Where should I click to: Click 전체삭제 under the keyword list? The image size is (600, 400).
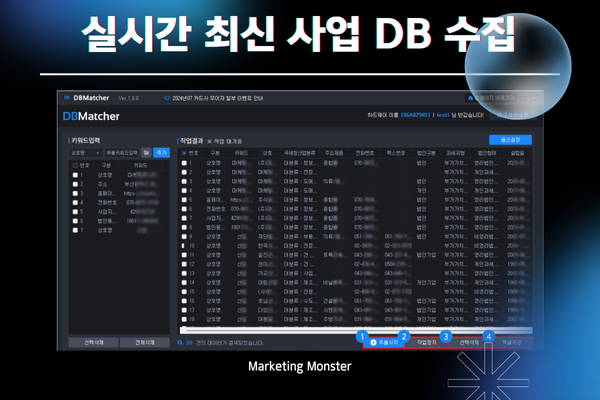coord(145,343)
